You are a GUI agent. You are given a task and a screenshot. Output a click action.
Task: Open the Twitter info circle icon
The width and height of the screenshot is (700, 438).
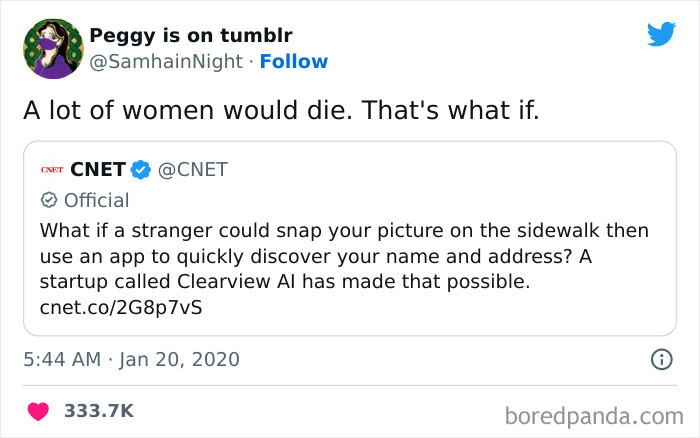[661, 359]
